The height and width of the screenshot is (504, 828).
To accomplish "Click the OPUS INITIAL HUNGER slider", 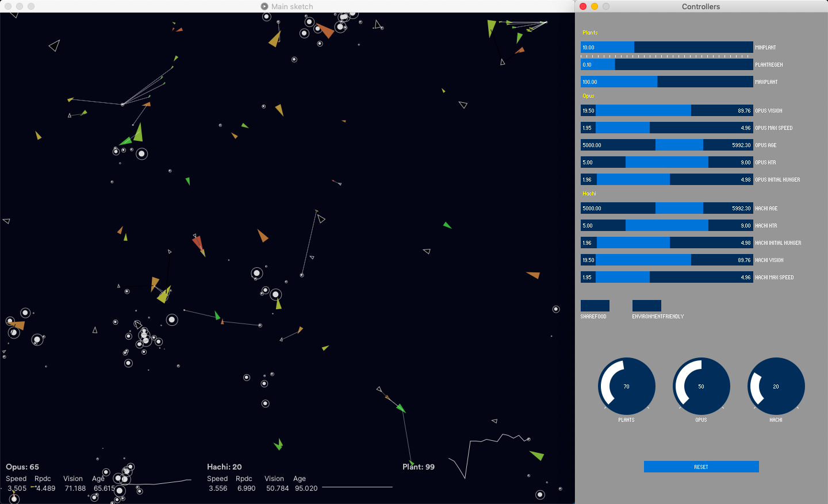I will (x=666, y=179).
